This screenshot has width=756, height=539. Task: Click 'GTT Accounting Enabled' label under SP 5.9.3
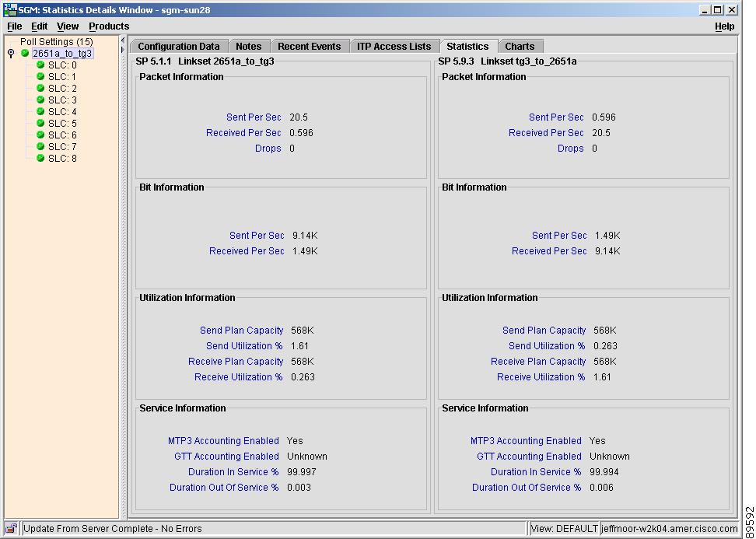[529, 456]
